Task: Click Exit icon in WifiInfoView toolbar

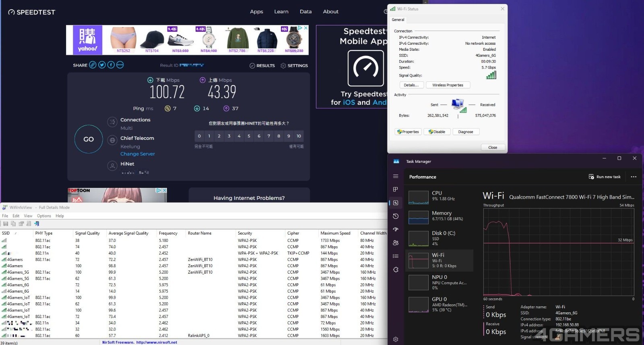Action: (x=37, y=224)
